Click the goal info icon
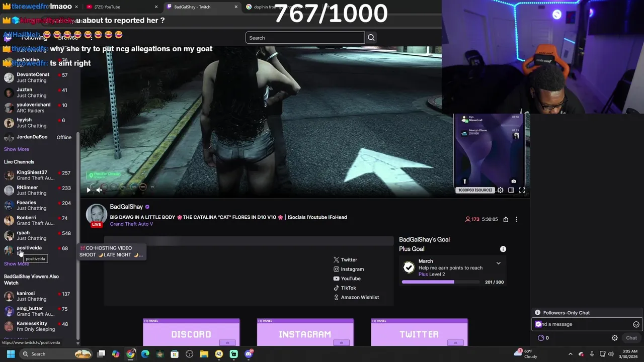The image size is (644, 362). click(x=503, y=249)
